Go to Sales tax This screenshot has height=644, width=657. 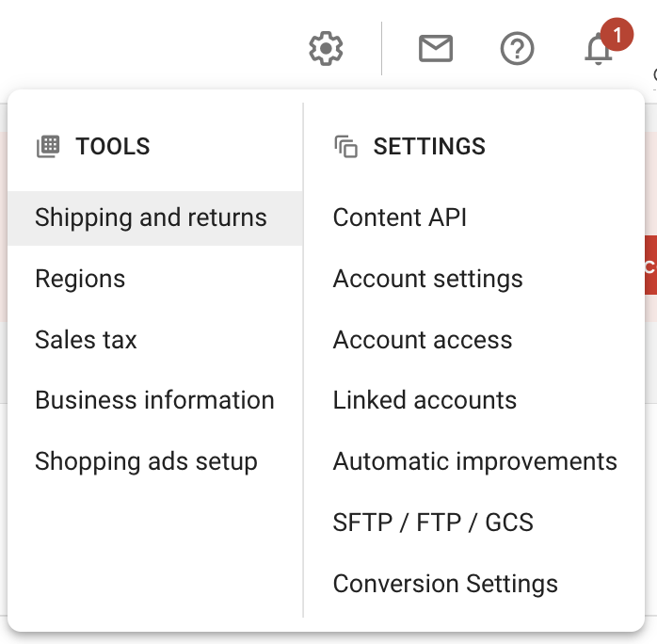click(x=155, y=340)
